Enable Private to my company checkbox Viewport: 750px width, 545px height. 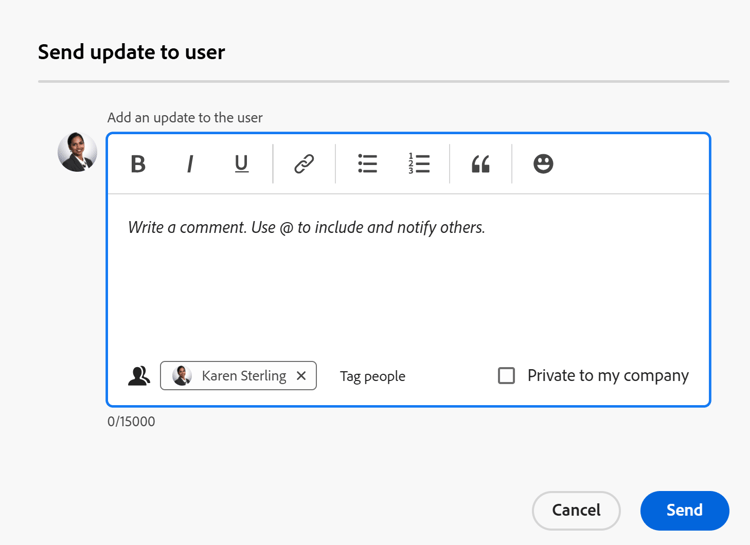pos(507,376)
